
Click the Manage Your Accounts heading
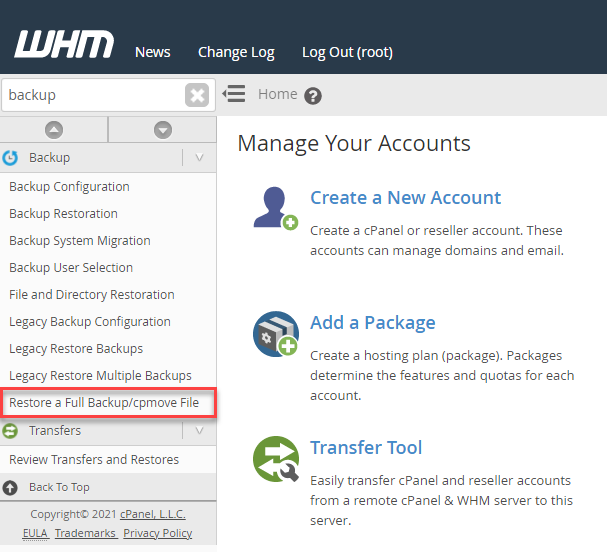click(x=354, y=144)
